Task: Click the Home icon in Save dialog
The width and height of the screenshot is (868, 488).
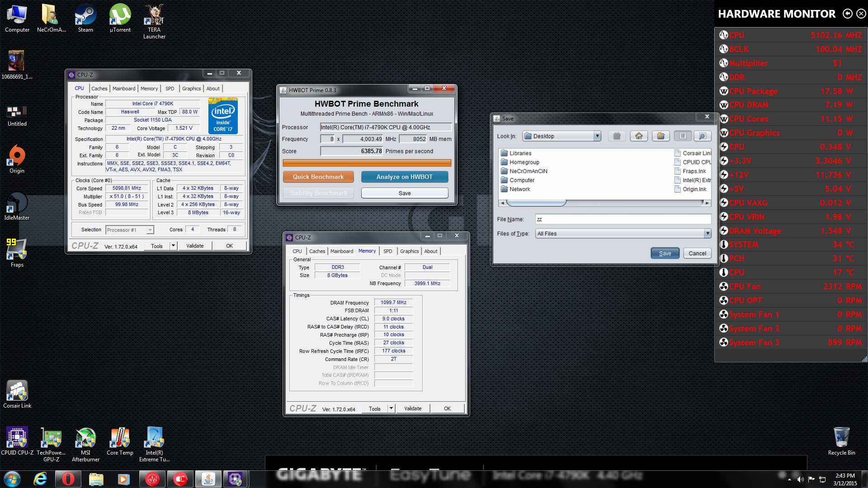Action: (639, 136)
